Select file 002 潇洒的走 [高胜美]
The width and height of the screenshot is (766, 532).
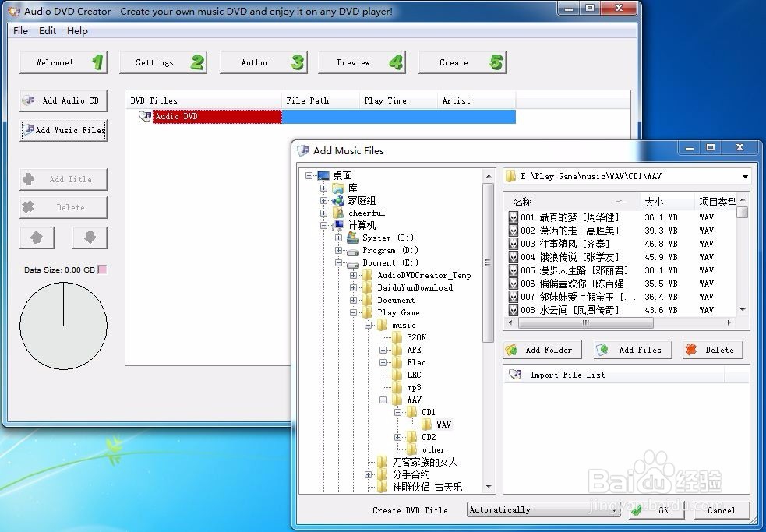[570, 231]
